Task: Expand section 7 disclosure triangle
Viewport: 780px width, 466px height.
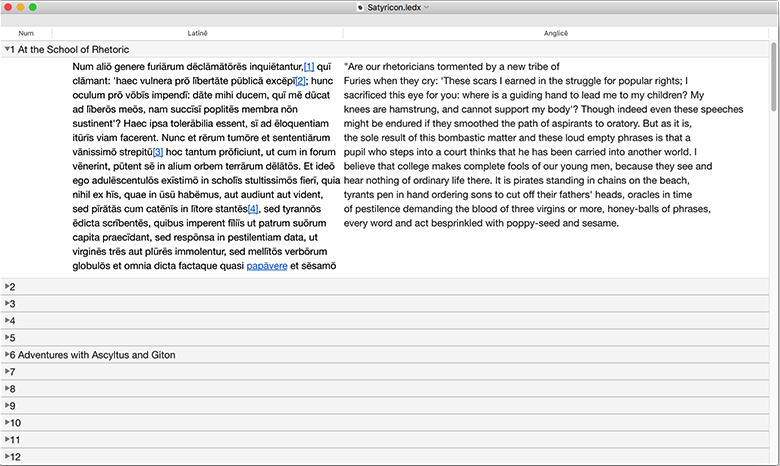Action: (x=7, y=371)
